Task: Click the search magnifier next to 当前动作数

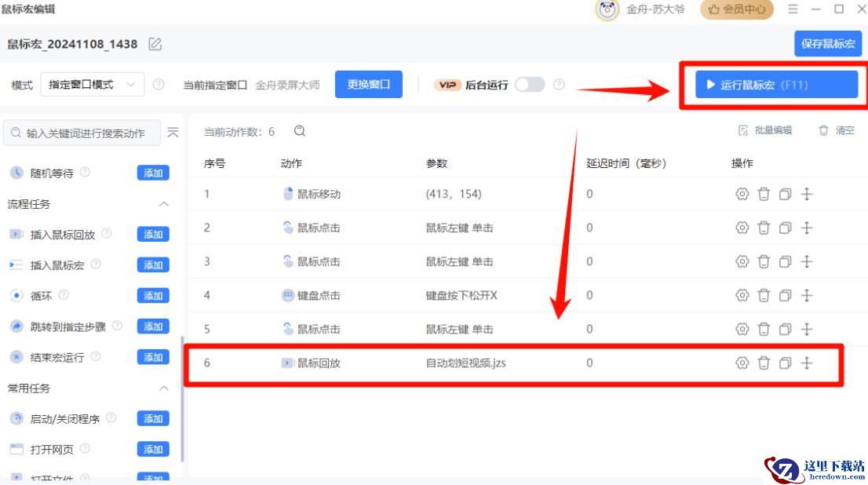Action: (x=299, y=131)
